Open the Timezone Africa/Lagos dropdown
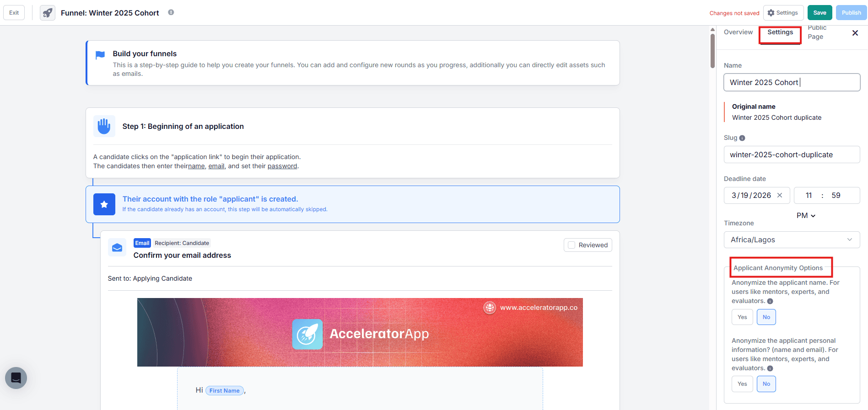The height and width of the screenshot is (410, 868). (791, 240)
